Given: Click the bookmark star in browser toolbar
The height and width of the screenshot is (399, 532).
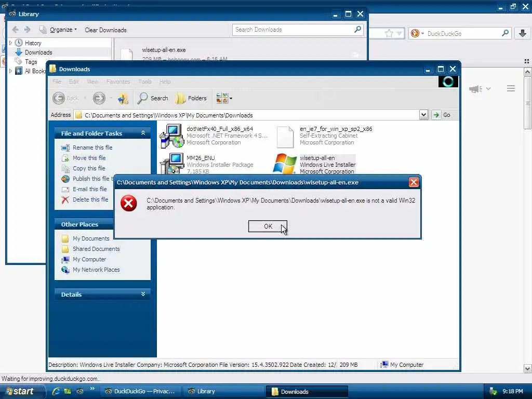Looking at the screenshot, I should (x=389, y=33).
